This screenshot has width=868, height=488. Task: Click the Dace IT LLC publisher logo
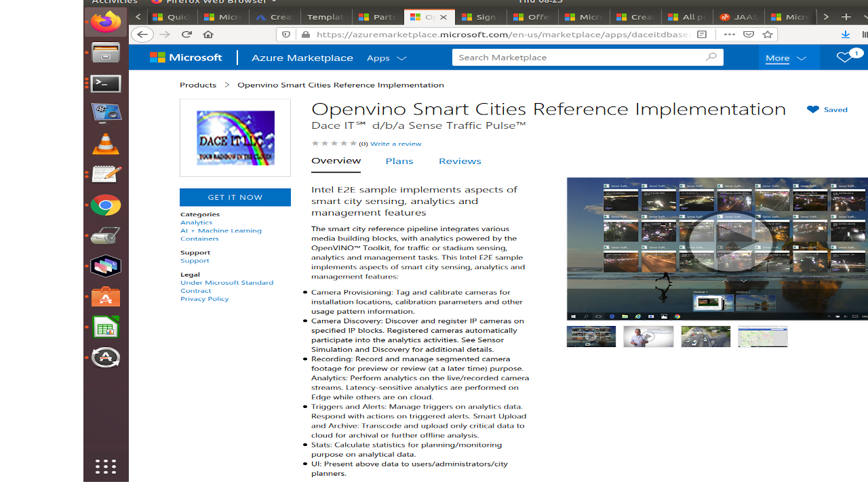pos(235,138)
